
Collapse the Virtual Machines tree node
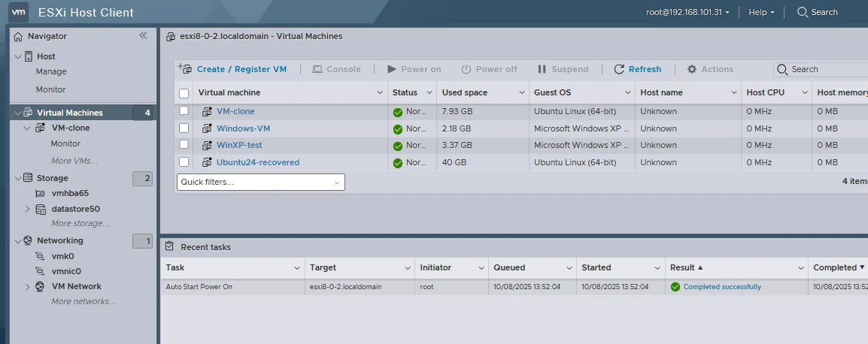(18, 113)
